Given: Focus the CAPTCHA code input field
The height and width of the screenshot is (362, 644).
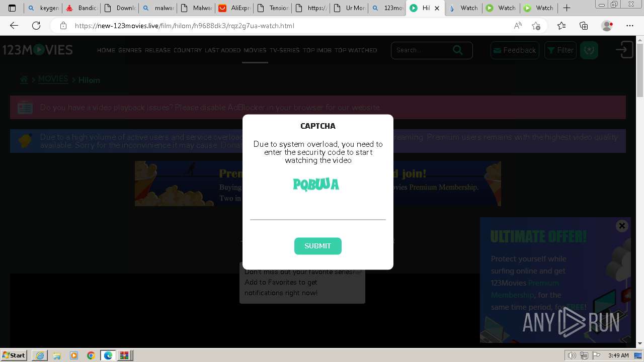Looking at the screenshot, I should point(318,212).
